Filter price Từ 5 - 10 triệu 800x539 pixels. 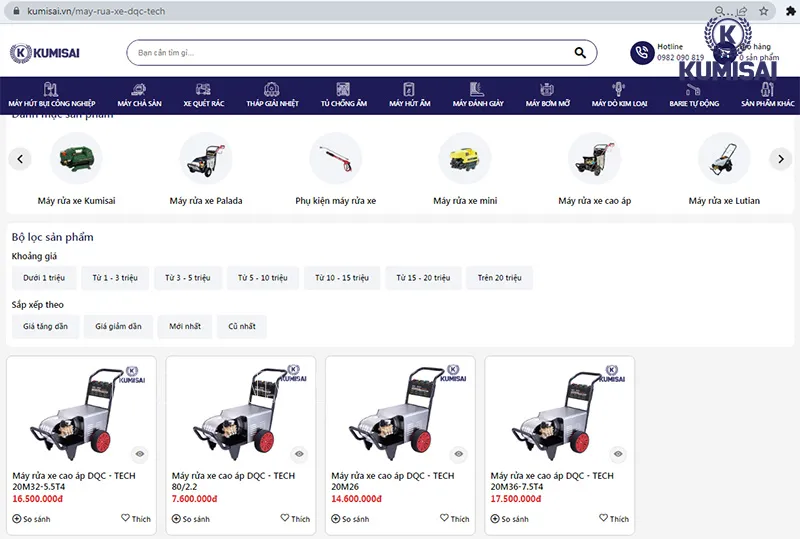[x=263, y=278]
